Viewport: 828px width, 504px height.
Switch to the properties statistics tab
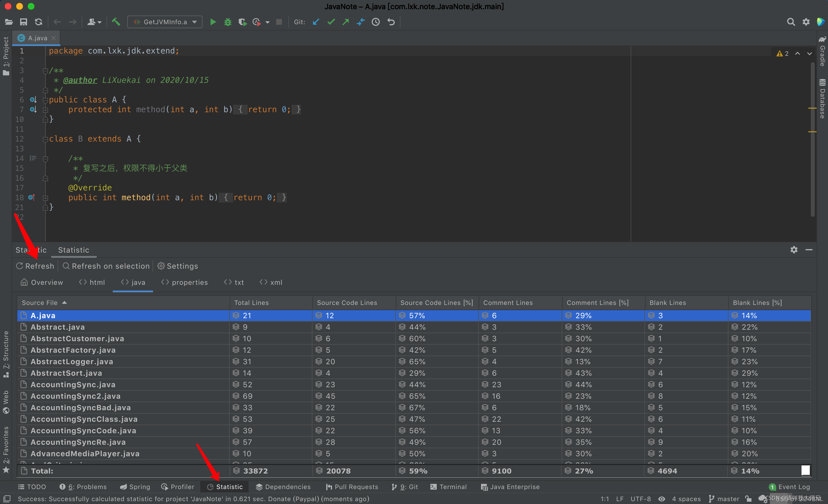(184, 282)
